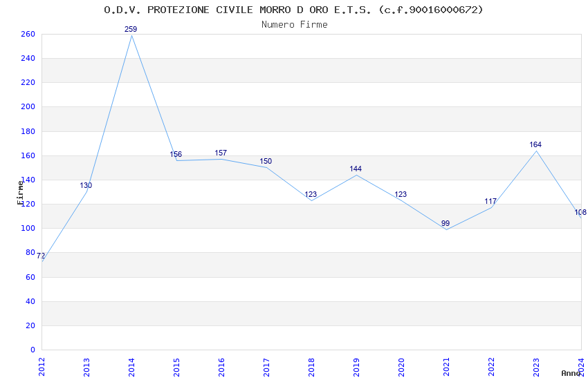Select the 144 data label for 2019

[x=356, y=169]
